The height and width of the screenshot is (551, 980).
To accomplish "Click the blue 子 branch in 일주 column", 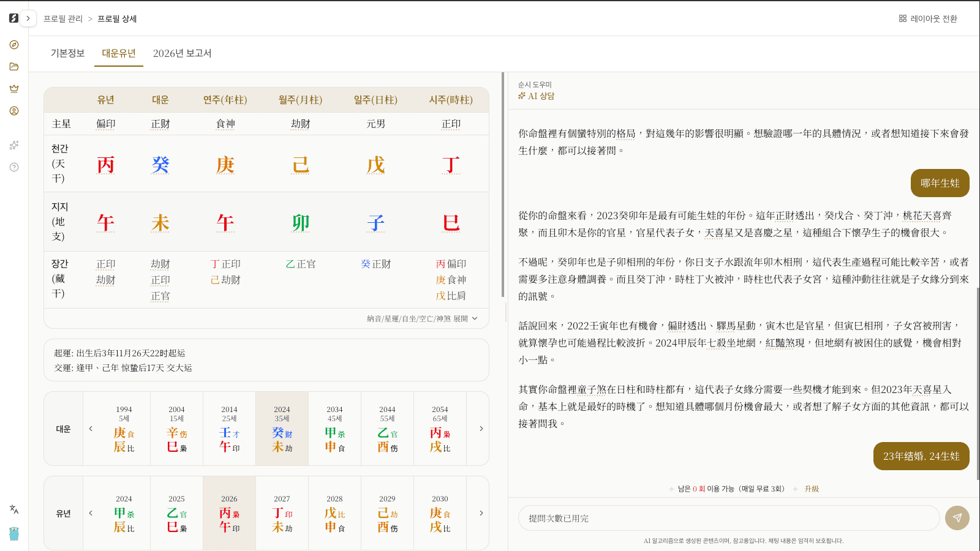I will 376,223.
